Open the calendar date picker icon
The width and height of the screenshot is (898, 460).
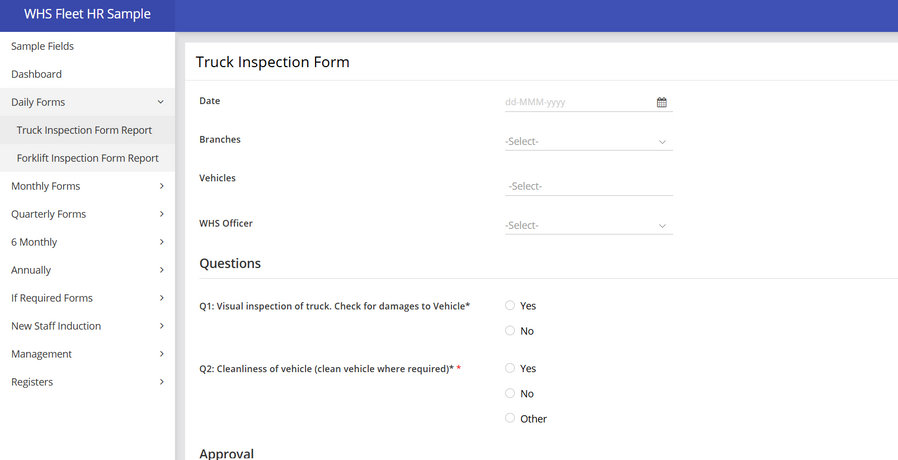(x=661, y=102)
